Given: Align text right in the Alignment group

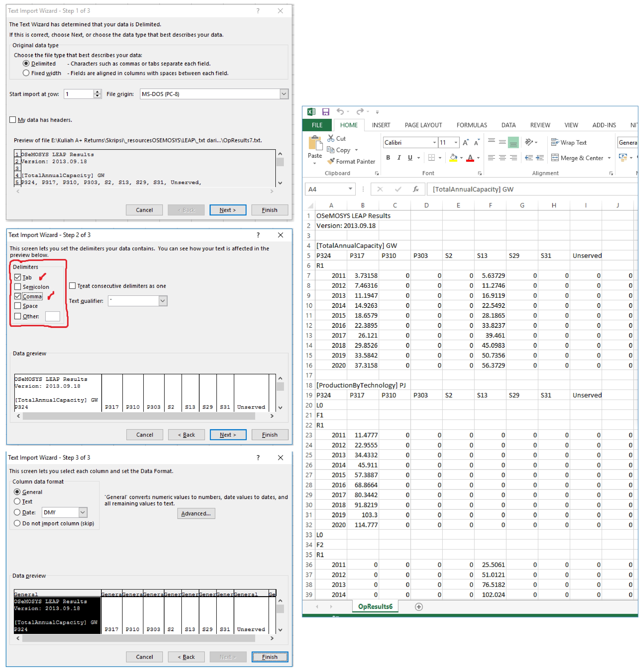Looking at the screenshot, I should click(x=513, y=158).
